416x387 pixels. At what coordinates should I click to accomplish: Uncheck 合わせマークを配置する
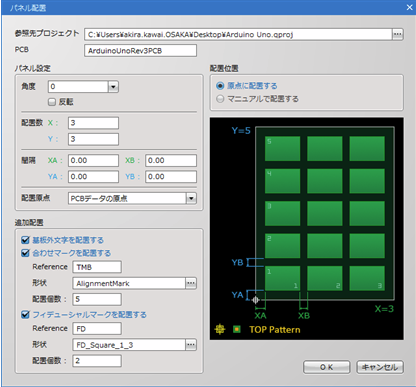pos(25,253)
